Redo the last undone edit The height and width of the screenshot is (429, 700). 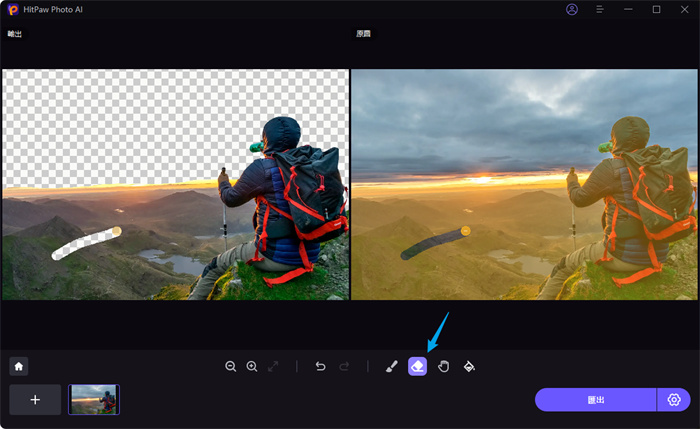coord(344,367)
